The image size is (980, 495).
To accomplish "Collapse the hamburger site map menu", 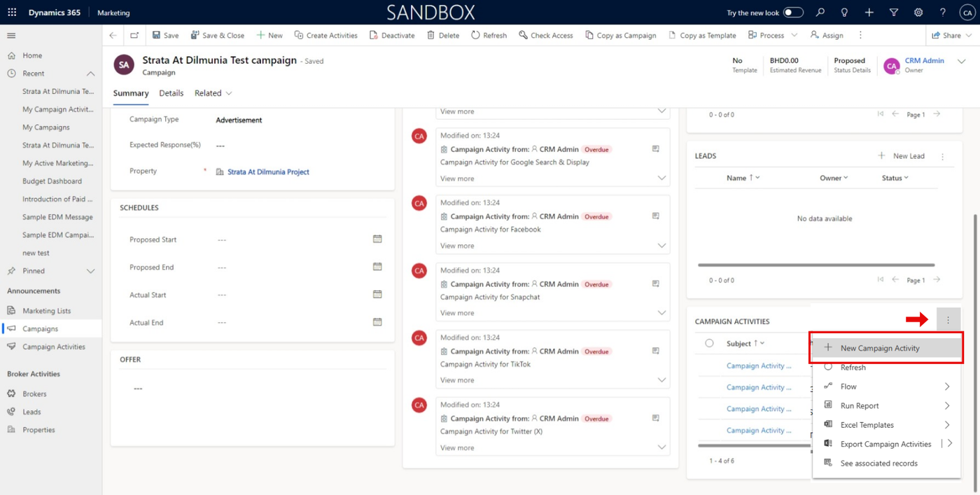I will (11, 36).
